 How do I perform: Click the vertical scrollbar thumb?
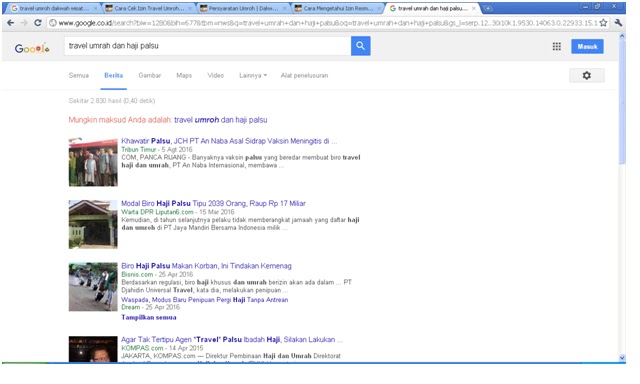click(x=622, y=102)
